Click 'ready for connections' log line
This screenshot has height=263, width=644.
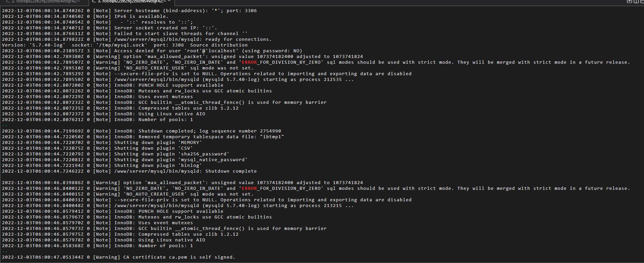(x=137, y=39)
